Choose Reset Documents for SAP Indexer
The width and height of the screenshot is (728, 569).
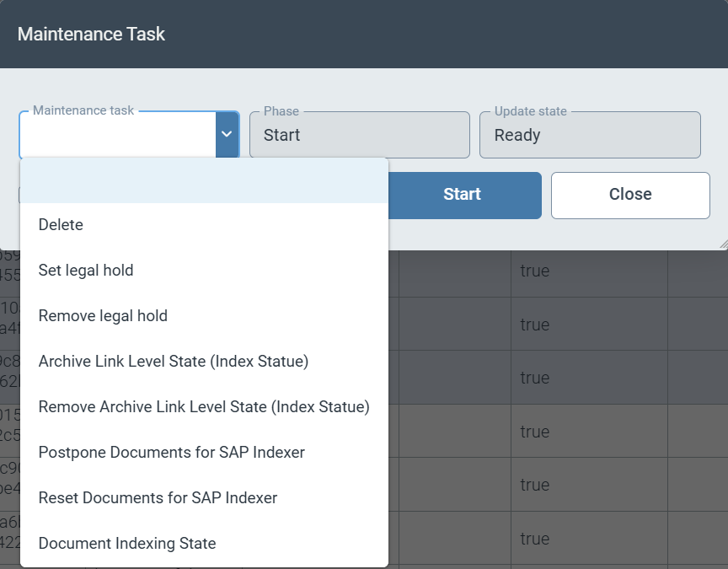pos(158,498)
